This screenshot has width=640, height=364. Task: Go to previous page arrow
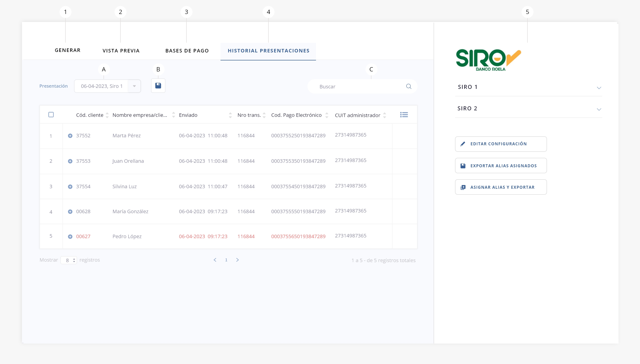click(215, 260)
